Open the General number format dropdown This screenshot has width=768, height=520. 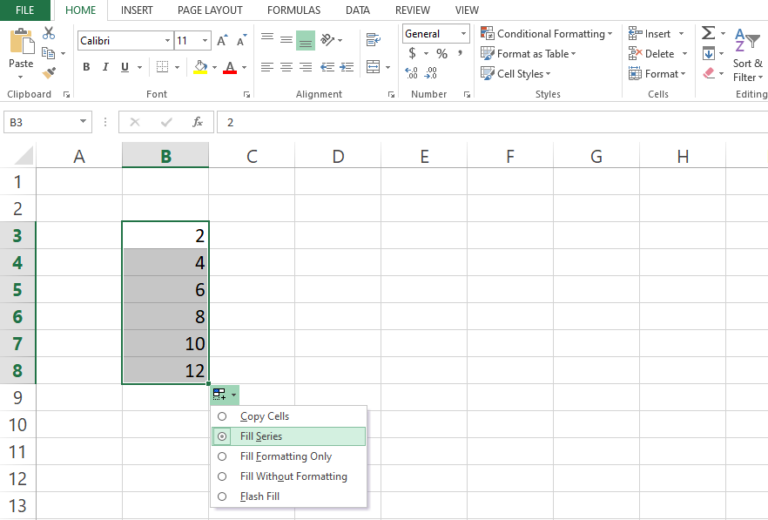(463, 33)
